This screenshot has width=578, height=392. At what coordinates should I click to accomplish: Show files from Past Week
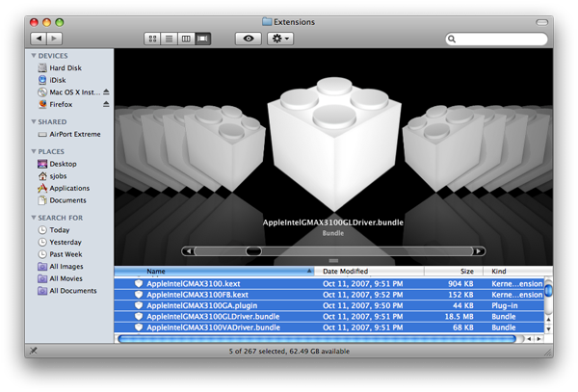(60, 254)
